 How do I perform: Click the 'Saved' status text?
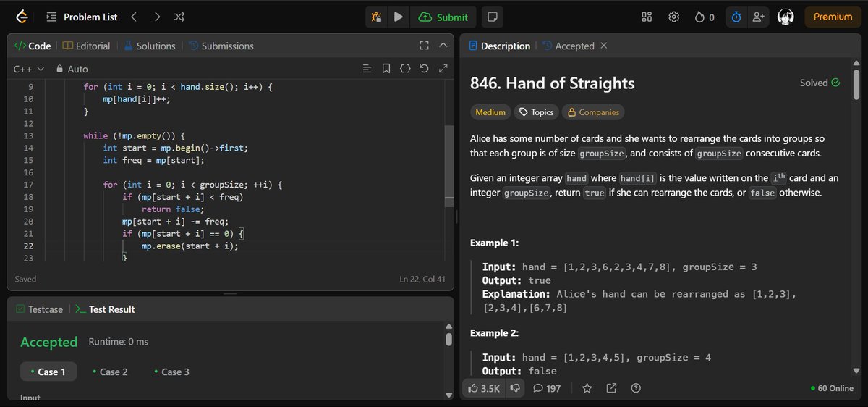[x=25, y=279]
